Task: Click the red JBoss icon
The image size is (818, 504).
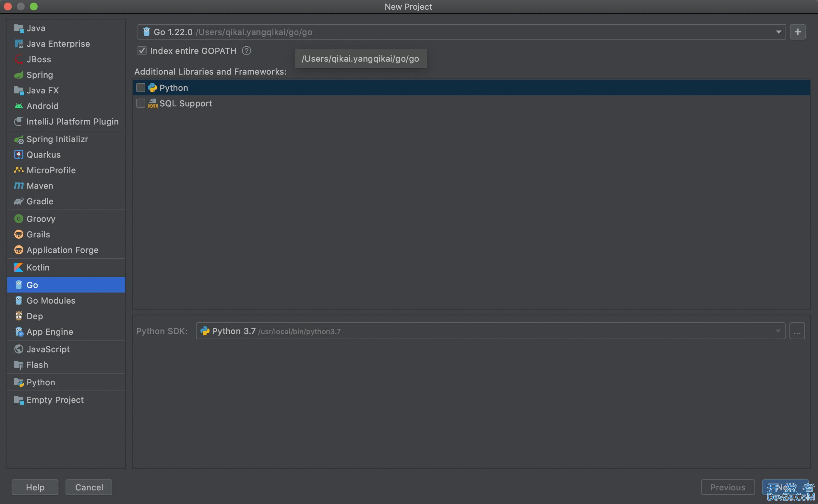Action: click(19, 59)
